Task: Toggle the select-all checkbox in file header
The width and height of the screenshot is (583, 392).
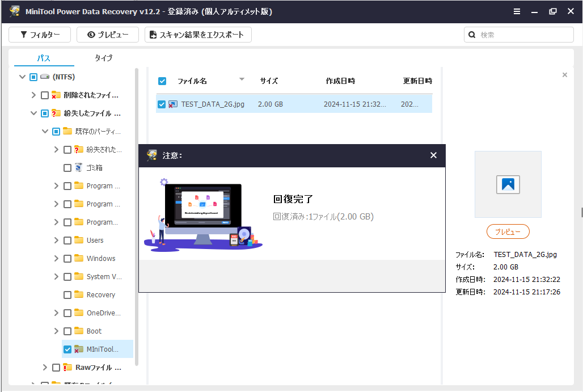Action: pyautogui.click(x=162, y=81)
